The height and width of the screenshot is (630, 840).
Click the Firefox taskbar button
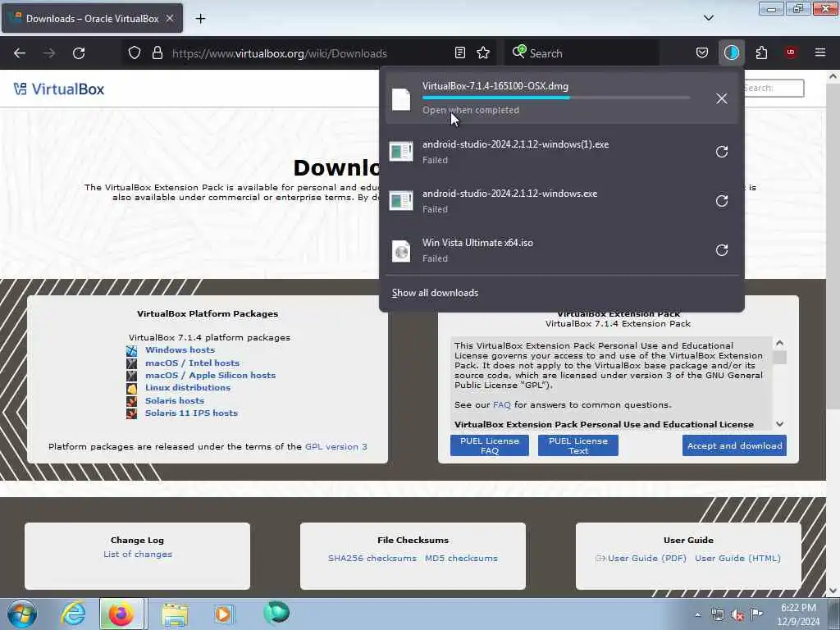click(x=121, y=614)
